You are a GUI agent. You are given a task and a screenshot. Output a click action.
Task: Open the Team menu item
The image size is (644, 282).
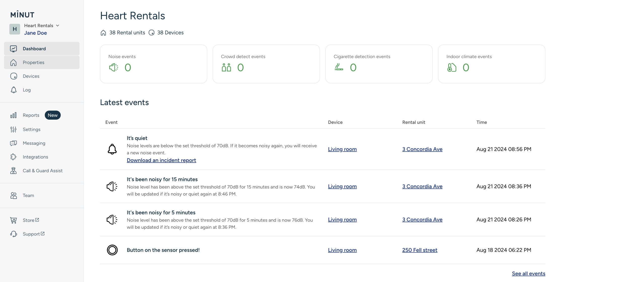click(x=28, y=196)
